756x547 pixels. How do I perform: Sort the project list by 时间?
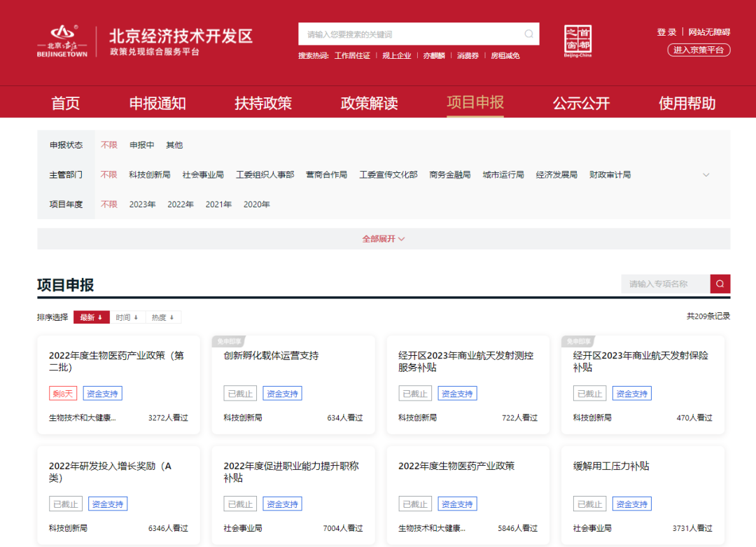coord(127,317)
